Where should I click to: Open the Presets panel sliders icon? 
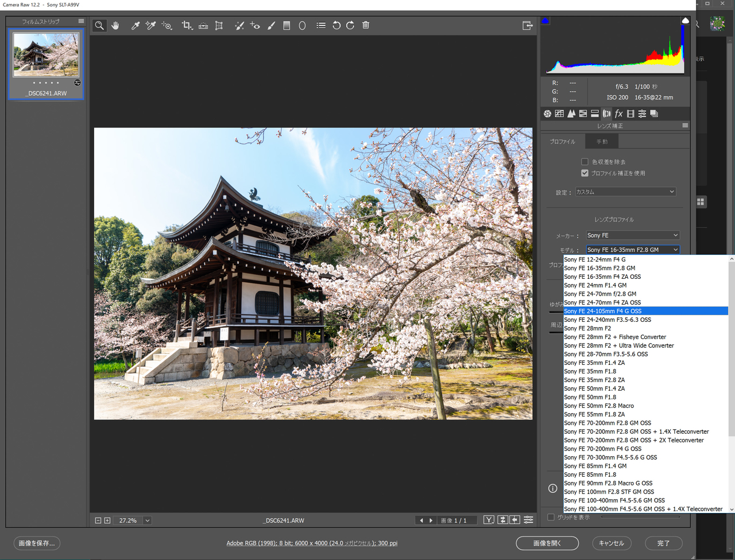click(642, 114)
